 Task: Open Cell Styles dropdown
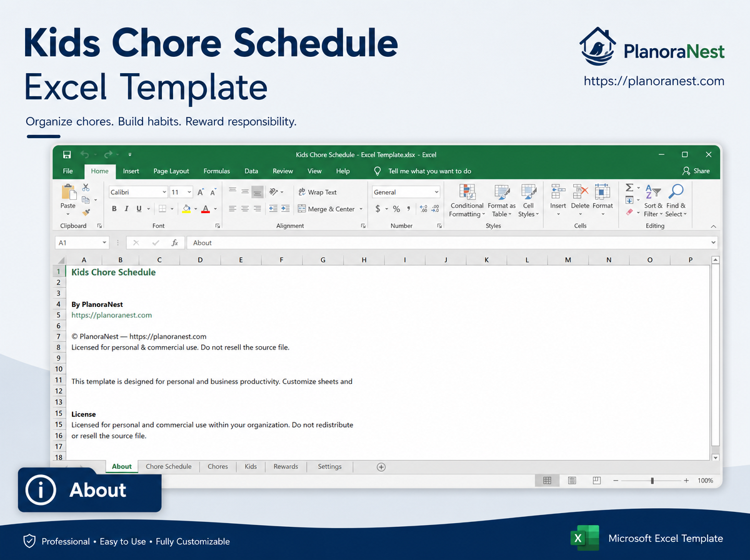tap(529, 200)
